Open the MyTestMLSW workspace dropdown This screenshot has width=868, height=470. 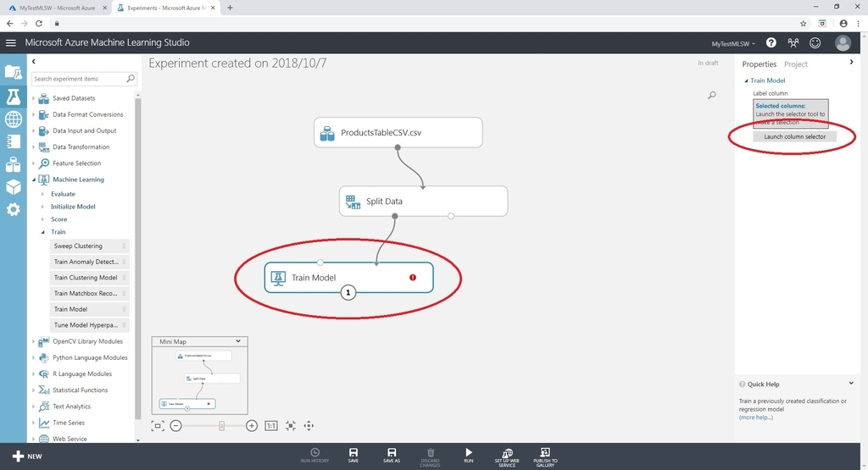tap(733, 44)
